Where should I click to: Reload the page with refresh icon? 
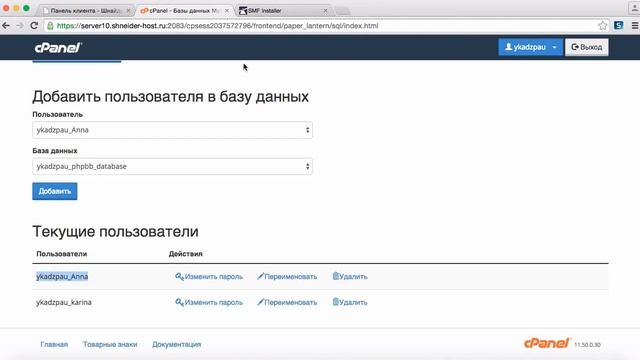tap(34, 26)
